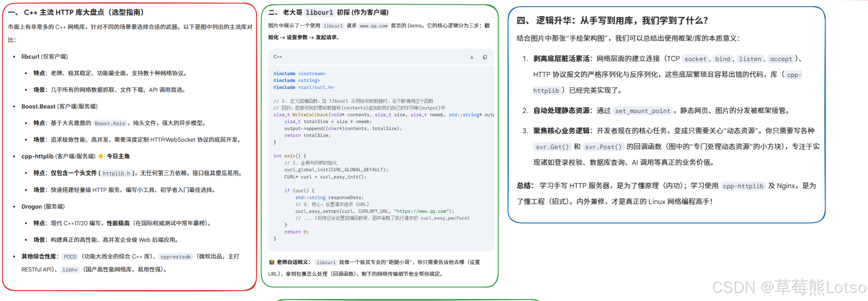Viewport: 868px width, 301px height.
Task: Click the inline code "bind"
Action: (722, 59)
